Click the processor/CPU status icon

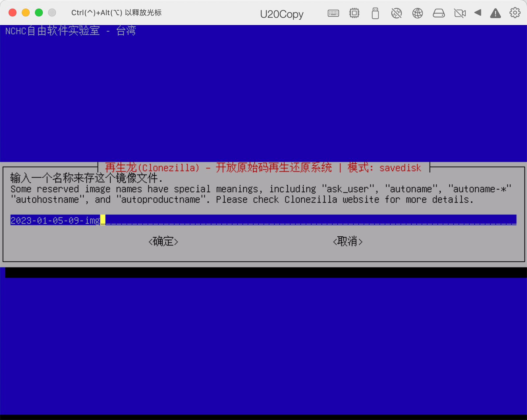tap(354, 13)
